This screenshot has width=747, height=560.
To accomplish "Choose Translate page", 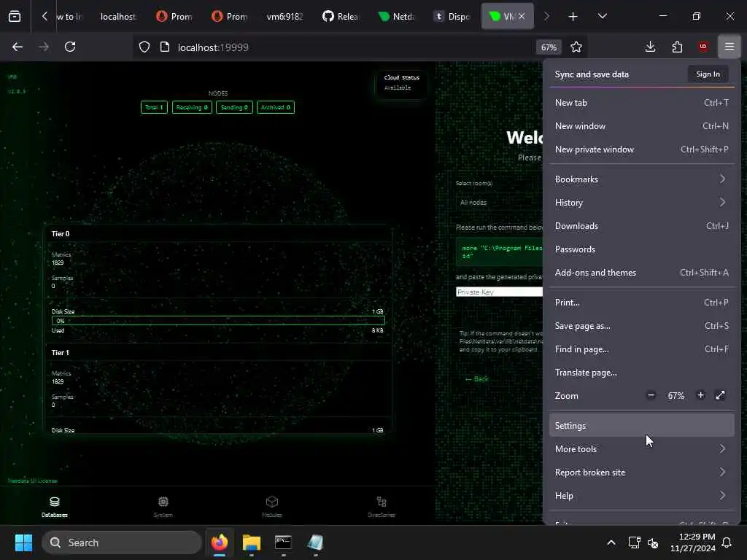I will tap(642, 373).
